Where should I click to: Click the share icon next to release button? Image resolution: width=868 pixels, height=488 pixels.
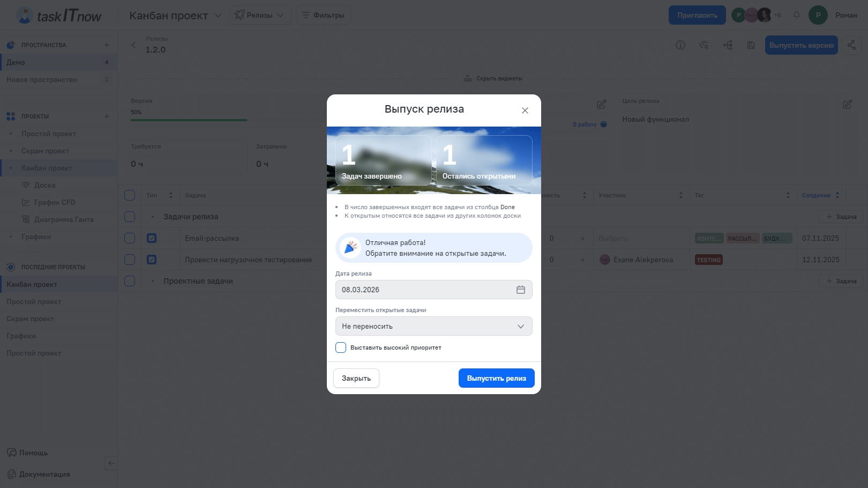pos(851,45)
